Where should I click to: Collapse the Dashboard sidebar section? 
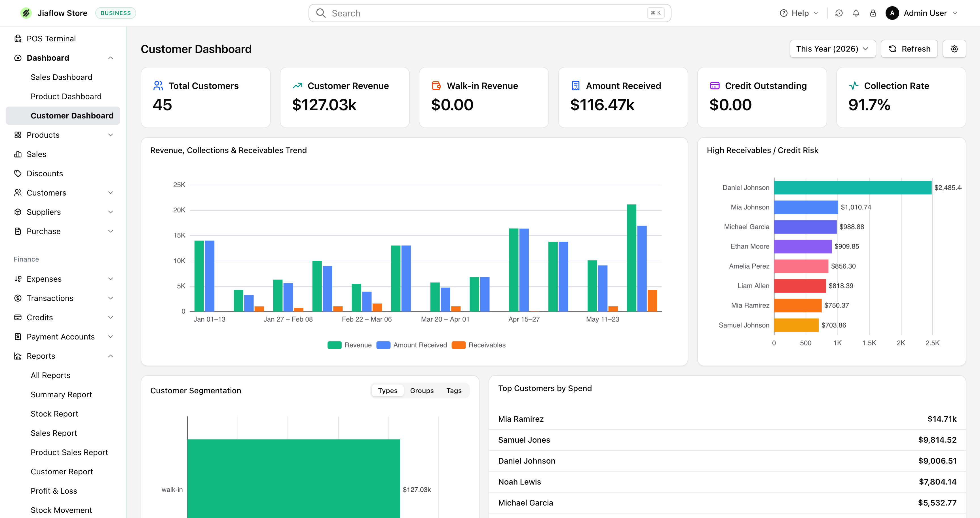[x=110, y=58]
